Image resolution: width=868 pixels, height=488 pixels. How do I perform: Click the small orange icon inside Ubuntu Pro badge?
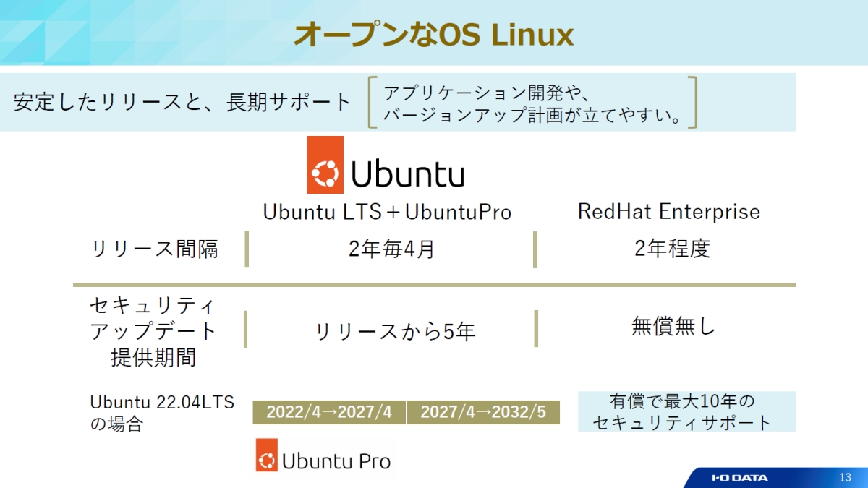[268, 458]
